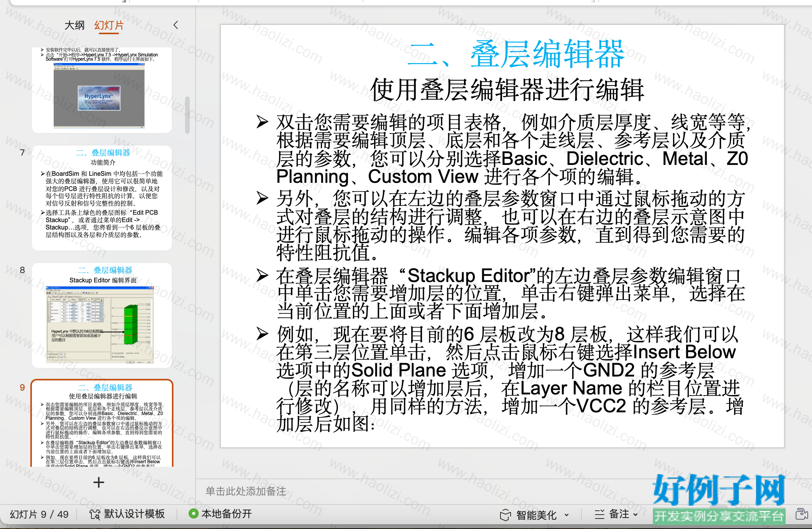Image resolution: width=812 pixels, height=529 pixels.
Task: Switch to the 大纲 outline tab
Action: (x=74, y=25)
